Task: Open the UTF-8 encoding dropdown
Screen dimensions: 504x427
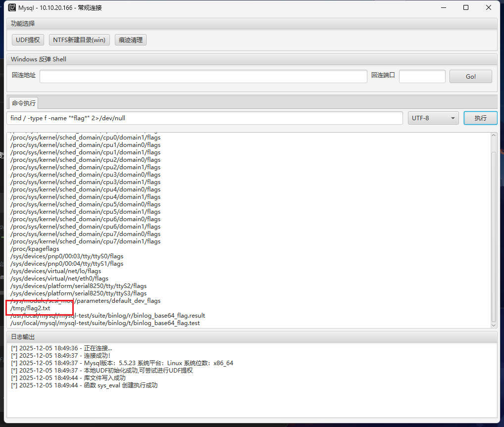Action: [433, 118]
